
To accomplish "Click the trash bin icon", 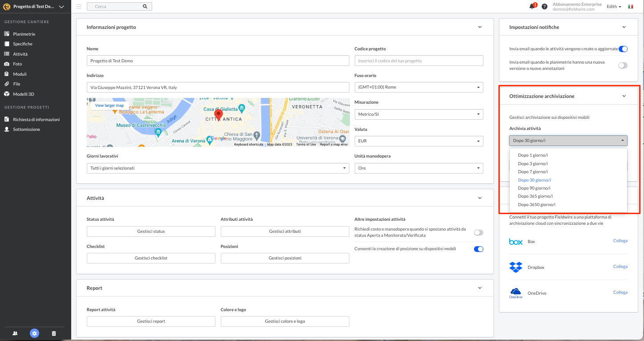I will tap(54, 333).
